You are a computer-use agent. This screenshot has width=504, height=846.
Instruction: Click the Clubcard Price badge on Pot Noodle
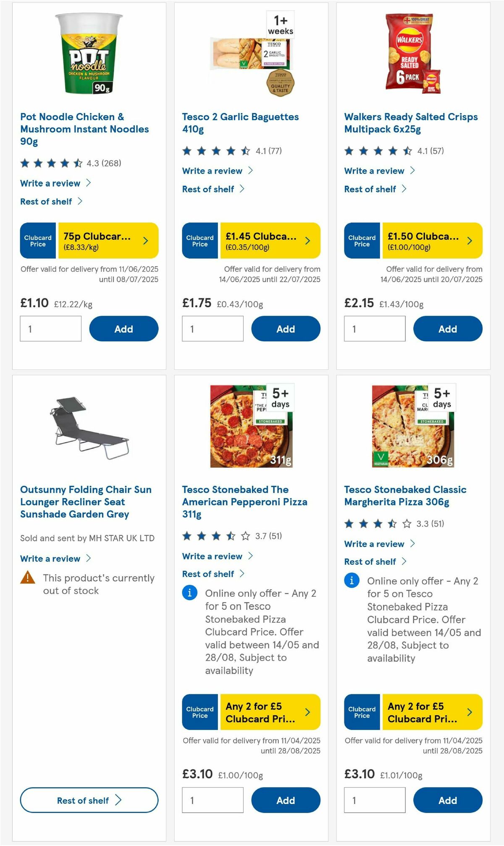point(37,240)
